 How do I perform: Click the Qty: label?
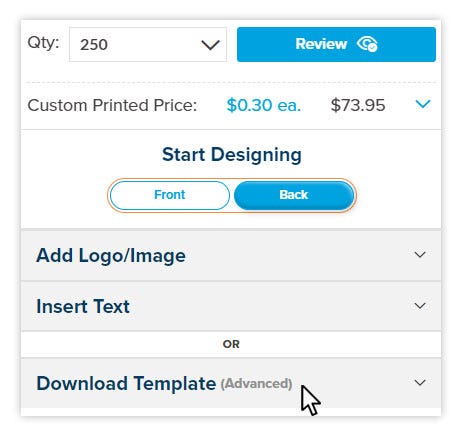[43, 43]
